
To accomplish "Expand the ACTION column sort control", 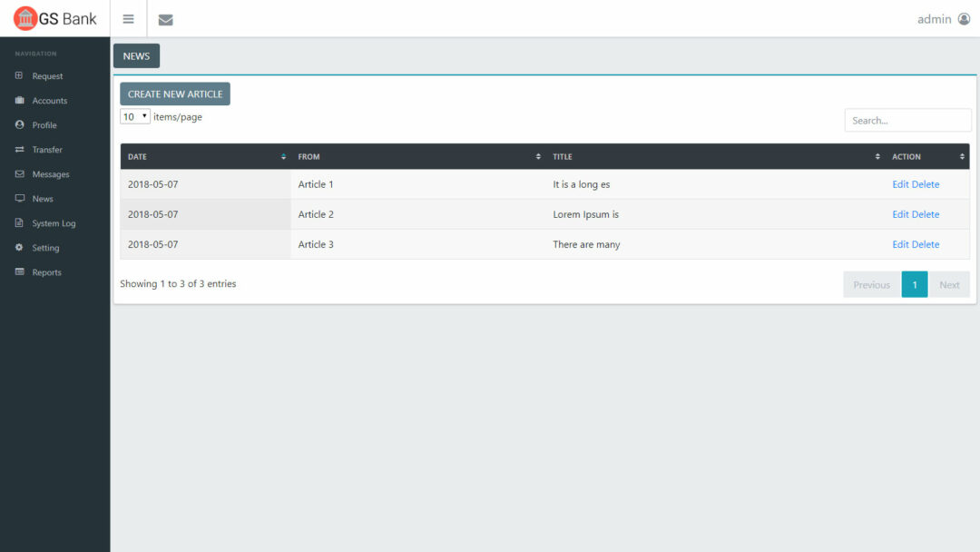I will click(x=958, y=156).
